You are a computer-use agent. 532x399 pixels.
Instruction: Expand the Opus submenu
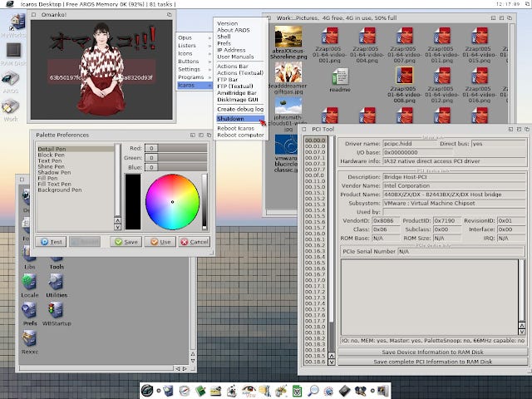tap(195, 37)
